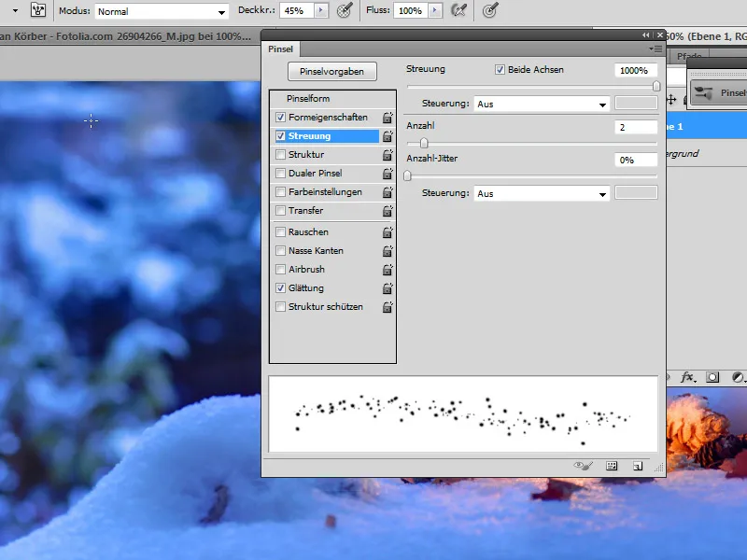Lock the Nasse Kanten setting

coord(388,250)
